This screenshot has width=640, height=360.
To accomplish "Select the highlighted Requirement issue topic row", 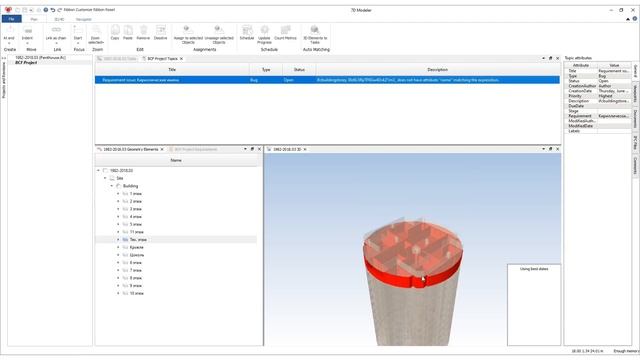I will [x=327, y=80].
